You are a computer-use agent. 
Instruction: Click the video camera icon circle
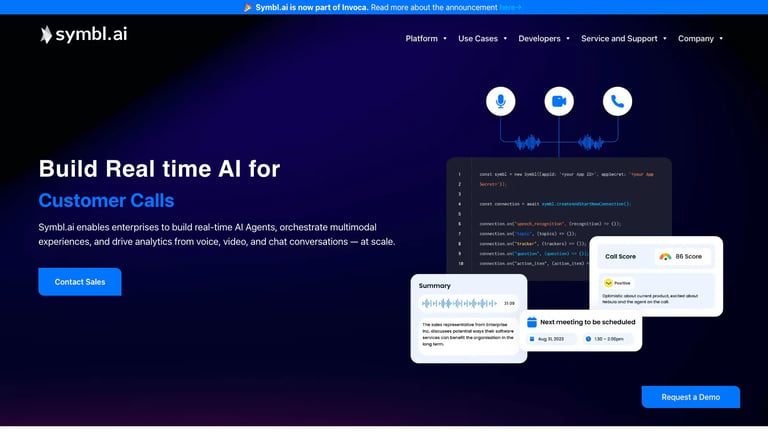click(559, 101)
